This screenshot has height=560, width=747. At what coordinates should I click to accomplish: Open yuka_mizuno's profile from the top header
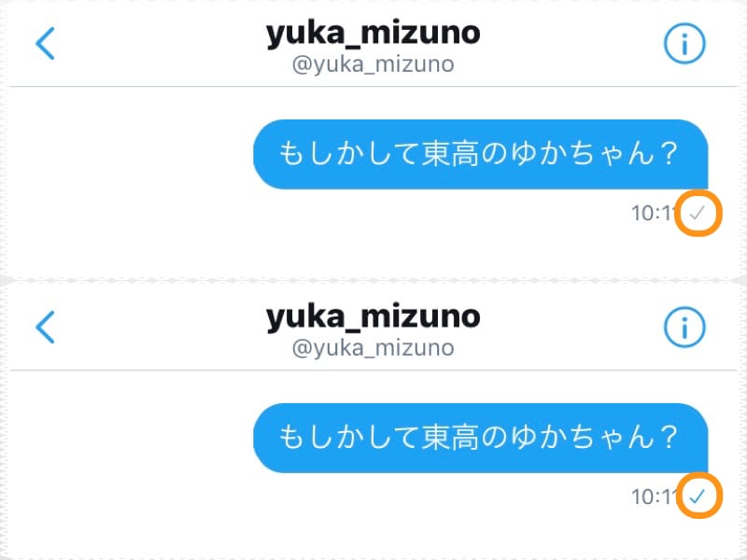pyautogui.click(x=373, y=33)
